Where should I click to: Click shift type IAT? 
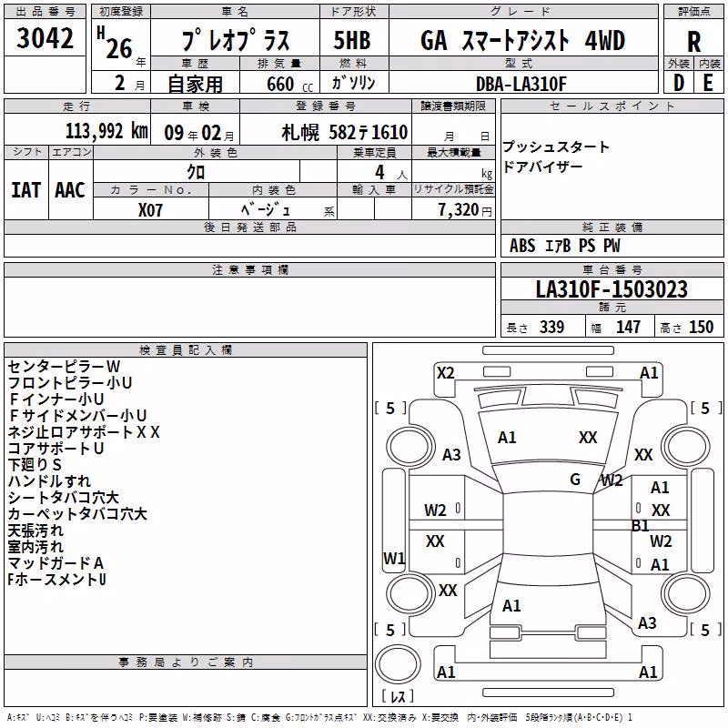click(25, 190)
